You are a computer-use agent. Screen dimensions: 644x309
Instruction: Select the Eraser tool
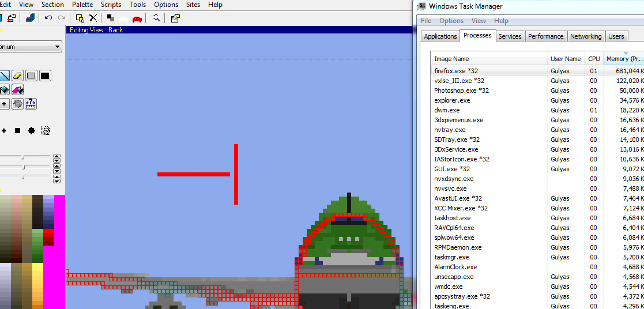coord(17,76)
